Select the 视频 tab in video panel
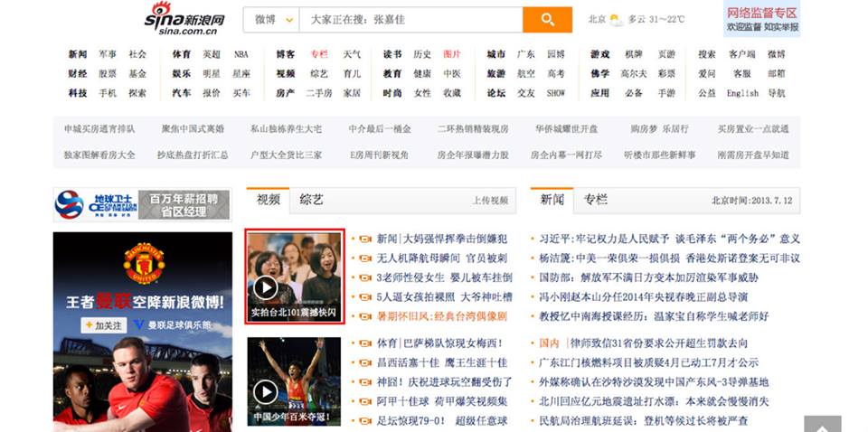868x432 pixels. click(x=268, y=199)
